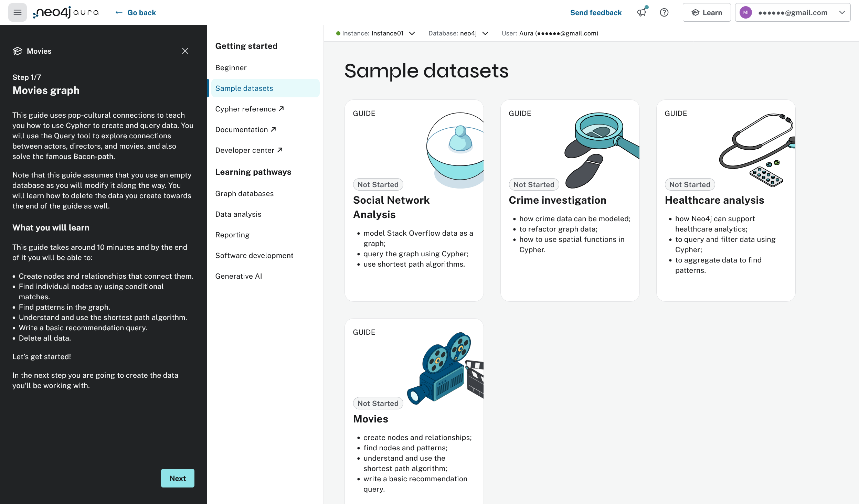The image size is (859, 504).
Task: Open Cypher reference external link
Action: tap(249, 109)
